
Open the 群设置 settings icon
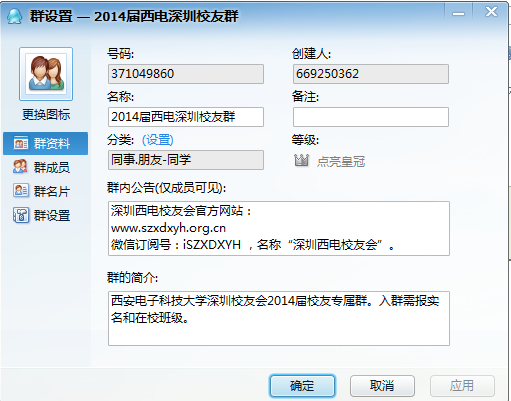21,215
